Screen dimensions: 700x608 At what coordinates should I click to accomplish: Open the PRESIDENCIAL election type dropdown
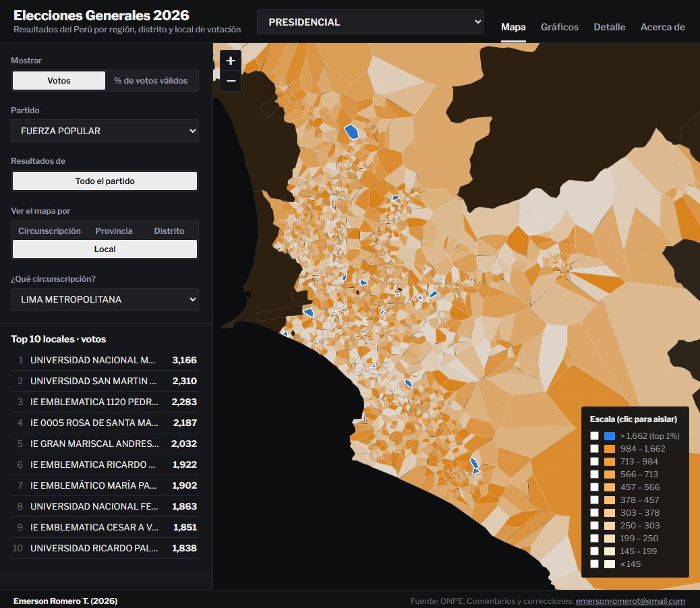370,22
